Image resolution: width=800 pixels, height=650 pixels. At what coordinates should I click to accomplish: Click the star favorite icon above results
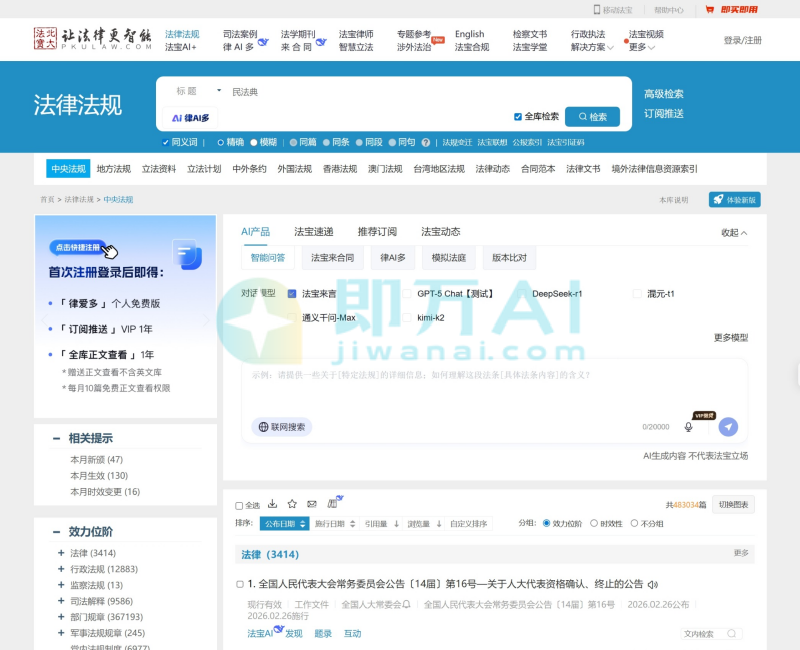point(292,504)
